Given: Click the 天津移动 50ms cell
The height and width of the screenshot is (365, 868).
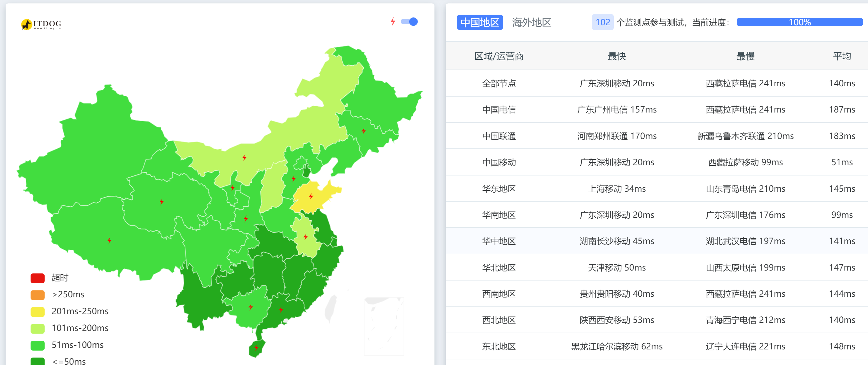Looking at the screenshot, I should point(617,268).
